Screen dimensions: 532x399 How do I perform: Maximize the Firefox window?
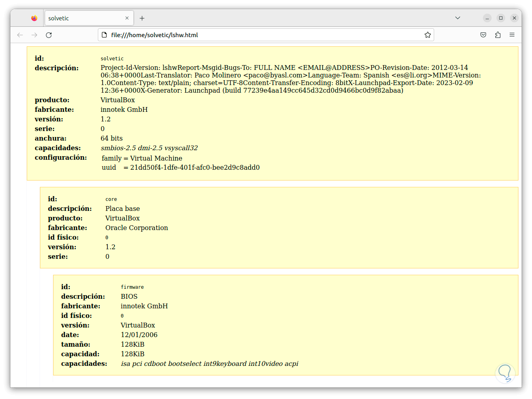click(501, 18)
